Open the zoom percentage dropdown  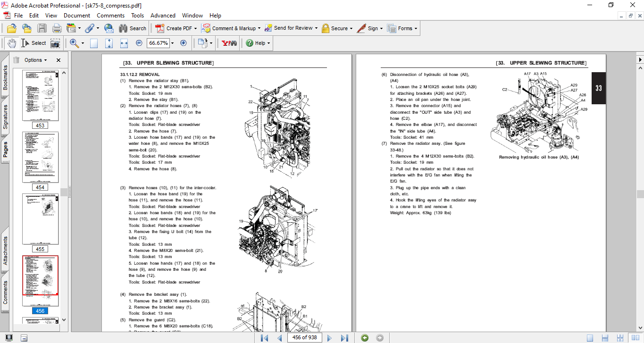173,43
